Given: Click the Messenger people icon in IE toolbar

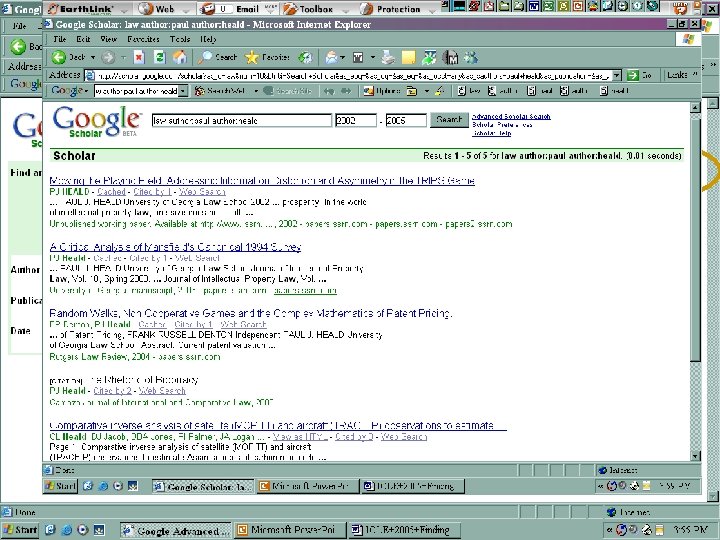Looking at the screenshot, I should (471, 57).
